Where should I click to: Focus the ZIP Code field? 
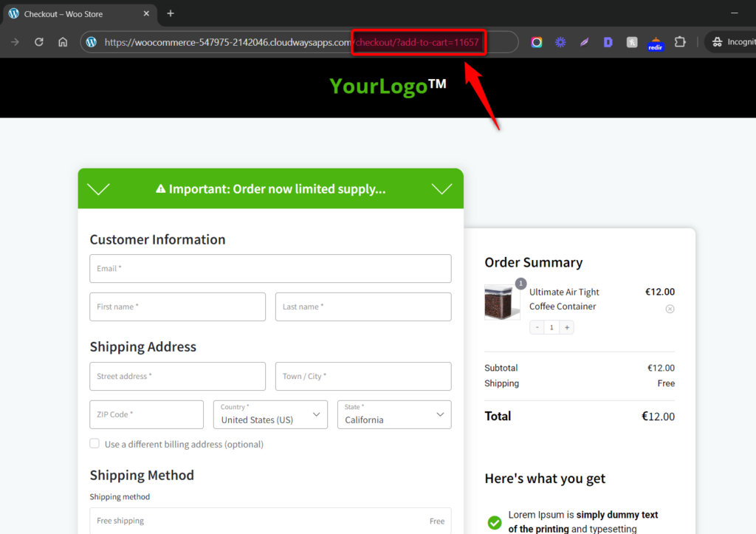(x=147, y=414)
